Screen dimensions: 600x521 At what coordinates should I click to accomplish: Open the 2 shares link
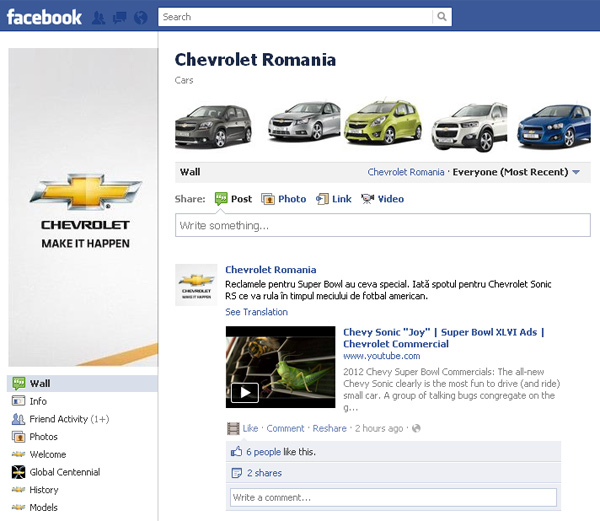pos(264,473)
